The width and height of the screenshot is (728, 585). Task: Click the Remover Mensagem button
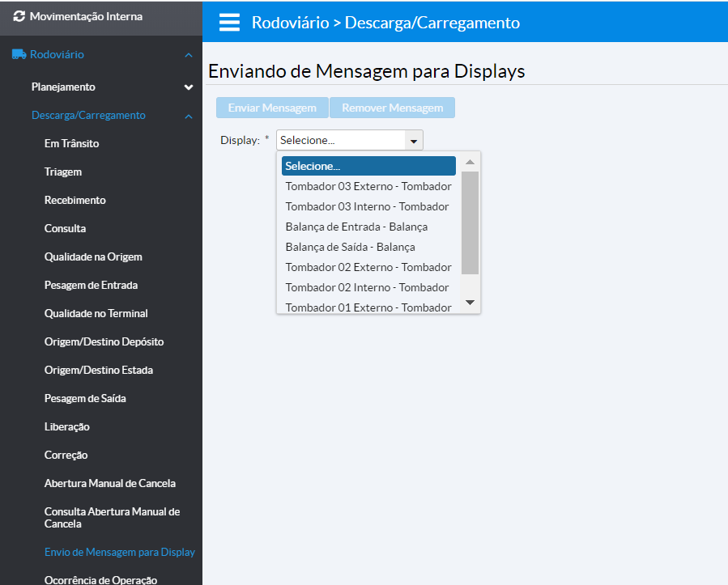coord(392,108)
